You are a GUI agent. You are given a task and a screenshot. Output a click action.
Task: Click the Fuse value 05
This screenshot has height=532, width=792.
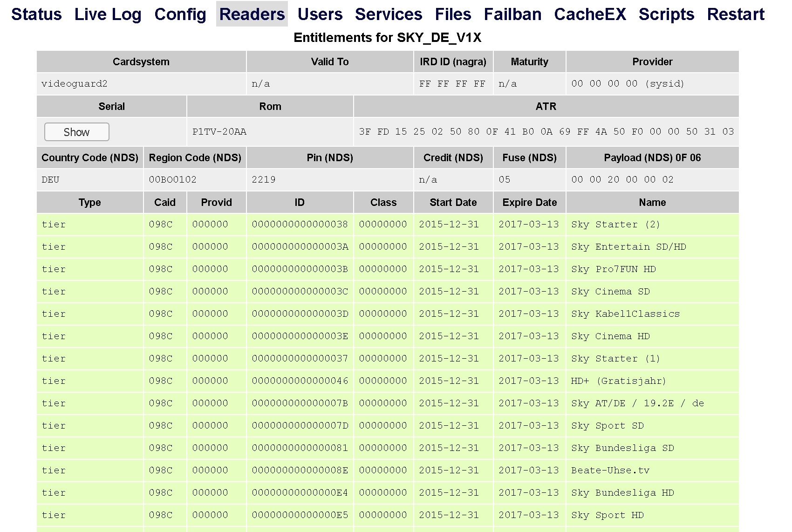(x=505, y=180)
